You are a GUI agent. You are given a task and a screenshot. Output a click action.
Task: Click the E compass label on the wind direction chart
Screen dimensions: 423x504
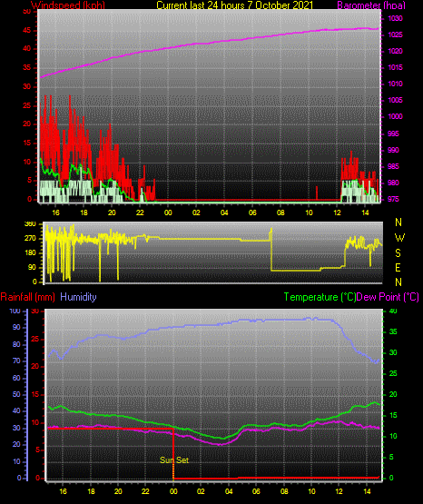[398, 268]
